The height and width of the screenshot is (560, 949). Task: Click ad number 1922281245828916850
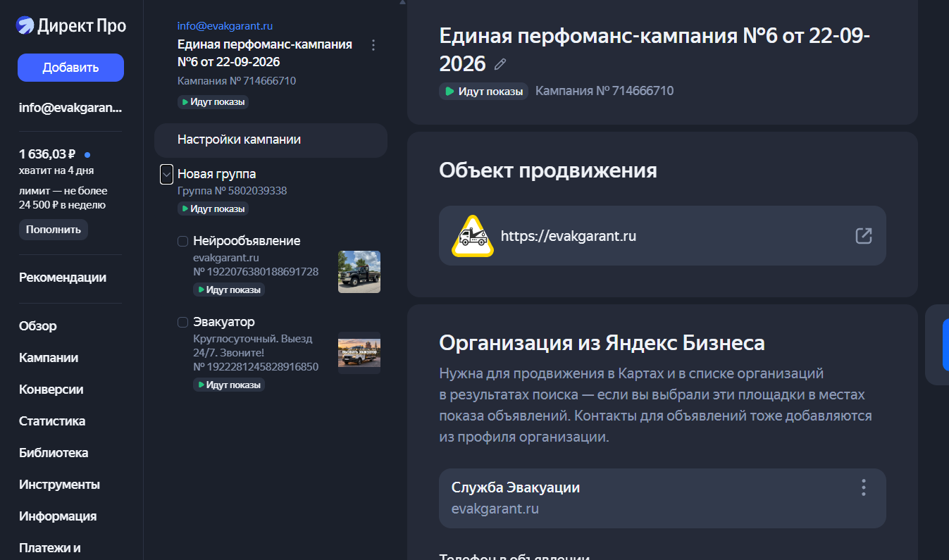tap(256, 367)
